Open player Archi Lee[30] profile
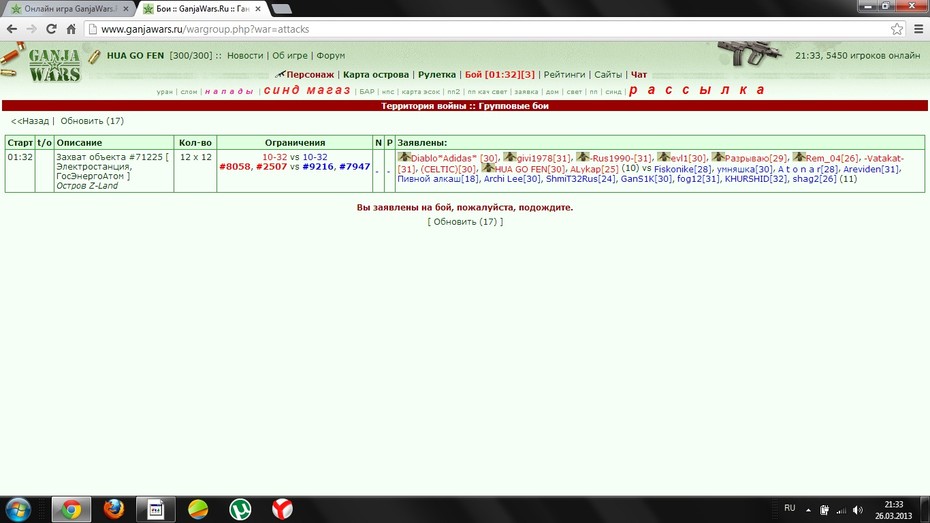This screenshot has height=523, width=930. pos(512,178)
